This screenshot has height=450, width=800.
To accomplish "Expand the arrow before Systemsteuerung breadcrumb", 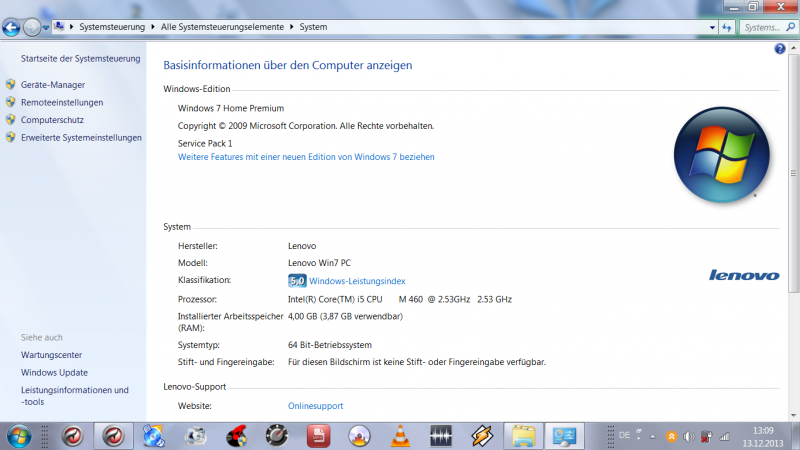I will (x=71, y=27).
